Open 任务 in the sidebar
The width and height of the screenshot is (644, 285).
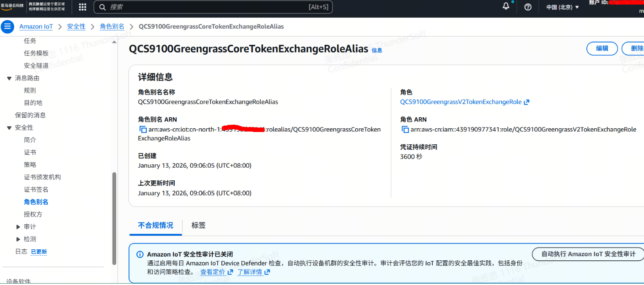tap(30, 41)
